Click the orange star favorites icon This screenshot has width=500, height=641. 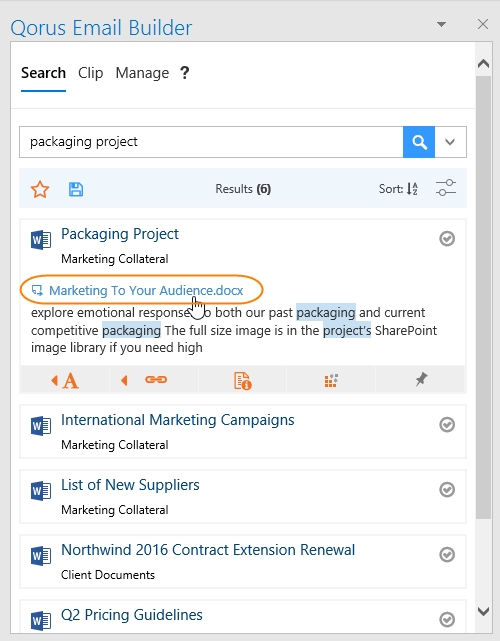point(40,189)
